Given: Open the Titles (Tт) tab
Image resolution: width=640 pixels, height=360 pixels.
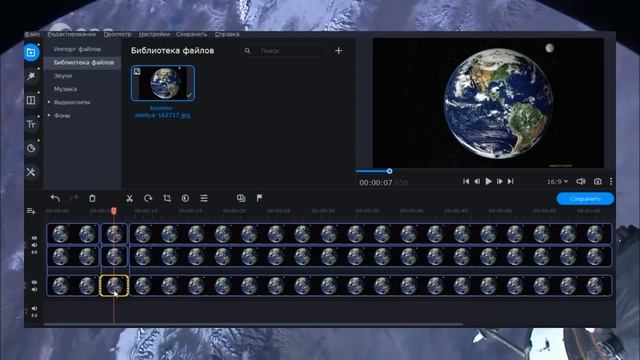Looking at the screenshot, I should click(x=31, y=124).
